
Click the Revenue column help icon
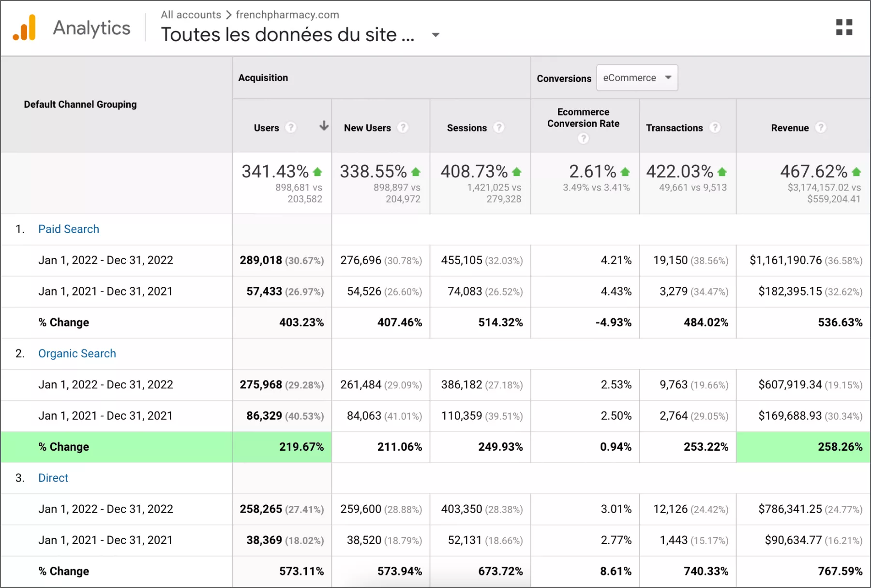(821, 128)
